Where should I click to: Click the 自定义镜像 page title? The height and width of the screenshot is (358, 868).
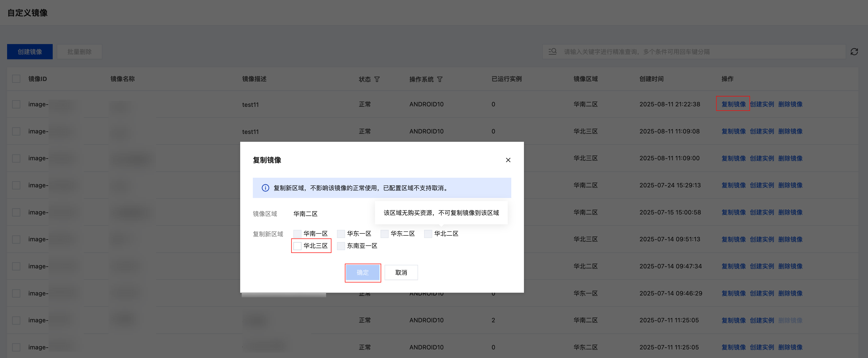click(x=27, y=13)
